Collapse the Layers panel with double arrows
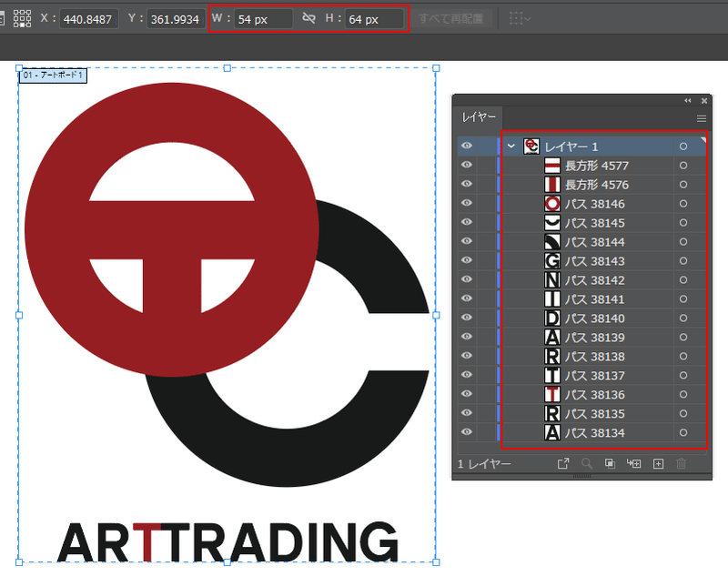 click(x=688, y=101)
